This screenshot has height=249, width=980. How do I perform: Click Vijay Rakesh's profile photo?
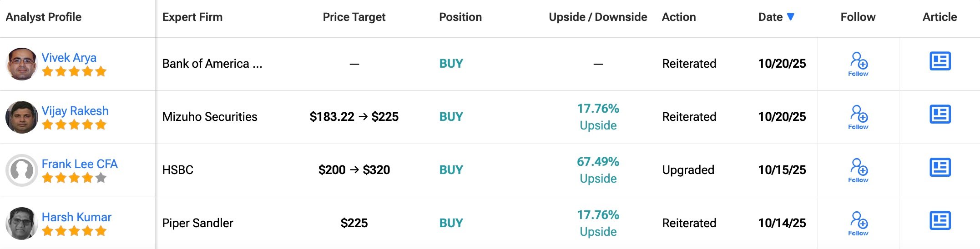coord(21,117)
